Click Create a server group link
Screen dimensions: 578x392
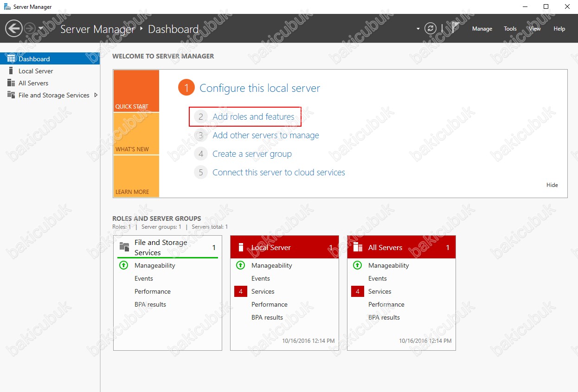pos(252,154)
